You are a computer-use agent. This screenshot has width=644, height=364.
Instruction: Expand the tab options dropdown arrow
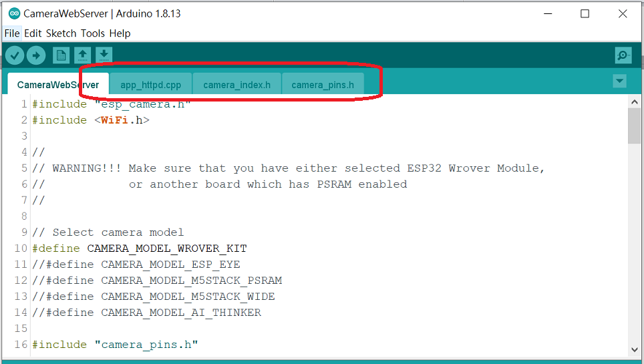tap(619, 81)
